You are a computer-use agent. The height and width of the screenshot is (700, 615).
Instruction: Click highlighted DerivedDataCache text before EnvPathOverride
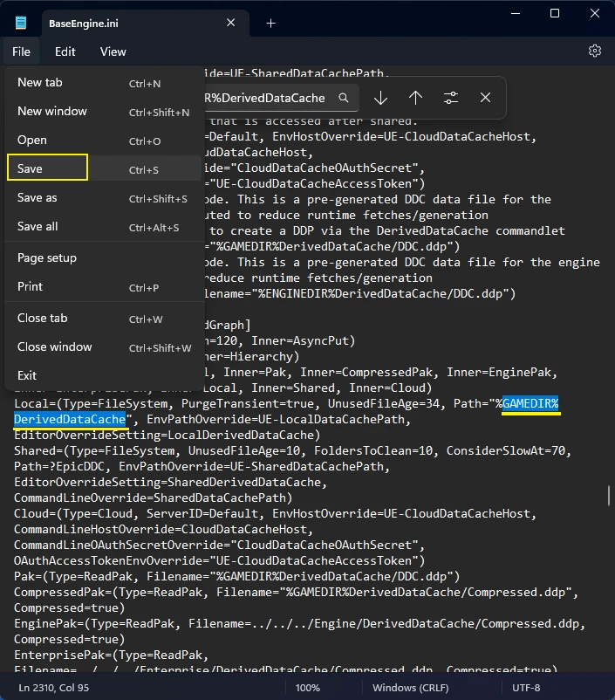click(70, 420)
